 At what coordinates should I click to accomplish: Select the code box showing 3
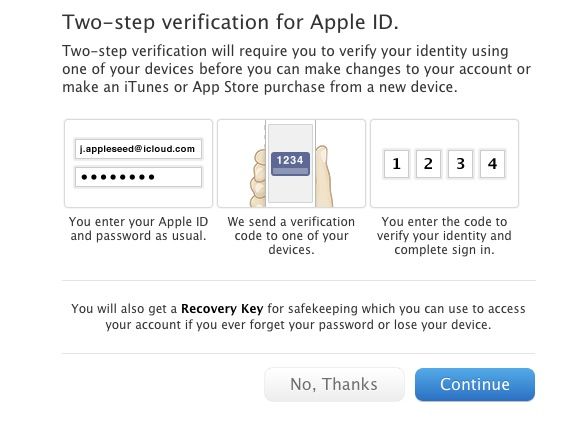460,164
